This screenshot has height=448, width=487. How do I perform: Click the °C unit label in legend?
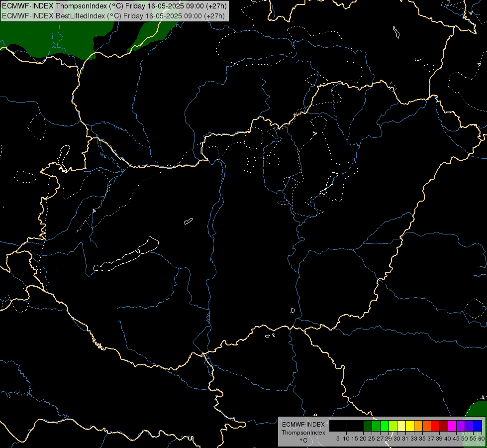point(304,441)
